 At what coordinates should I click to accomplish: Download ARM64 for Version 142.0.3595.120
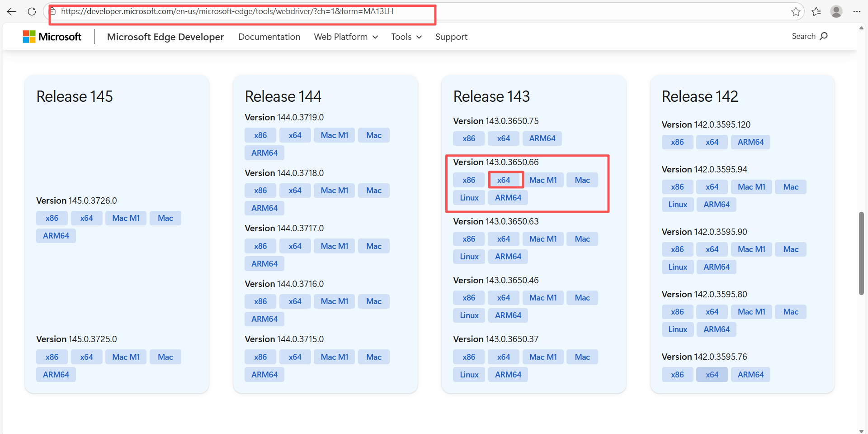[751, 142]
